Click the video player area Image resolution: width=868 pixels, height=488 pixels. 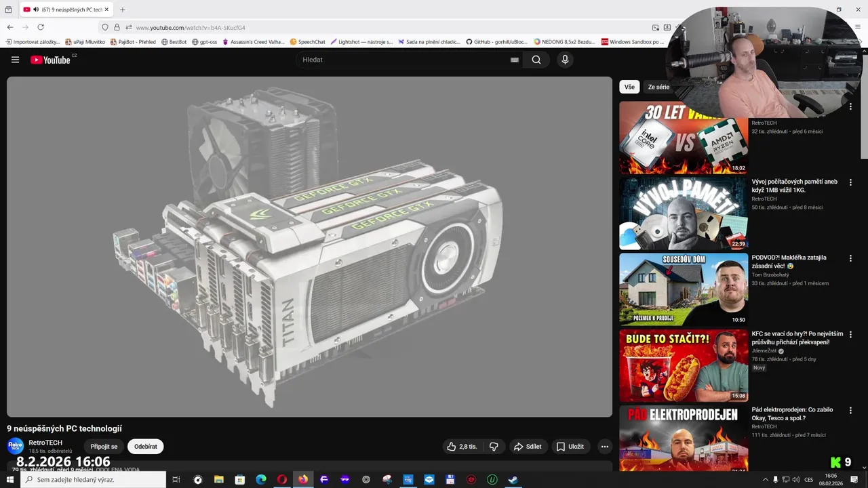tap(309, 247)
